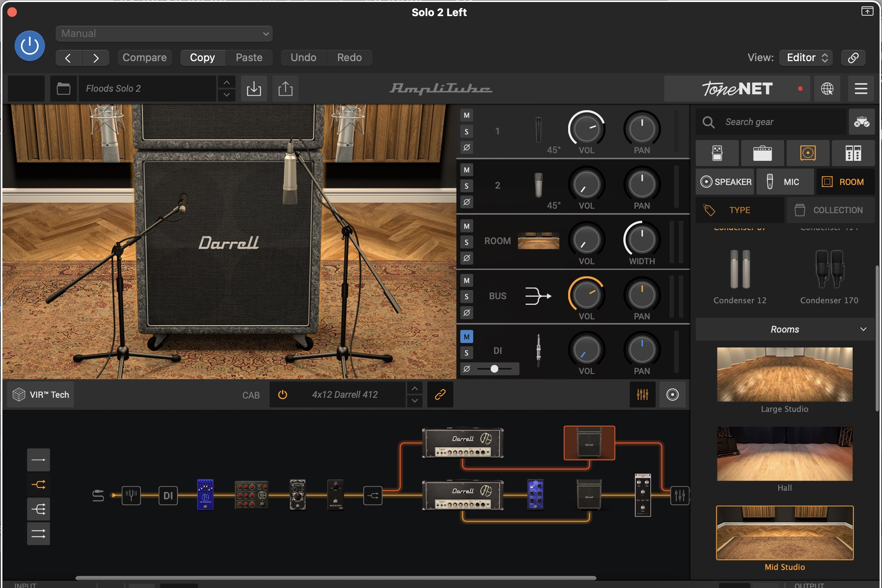Solo mic channel 1
This screenshot has width=882, height=588.
pyautogui.click(x=467, y=132)
